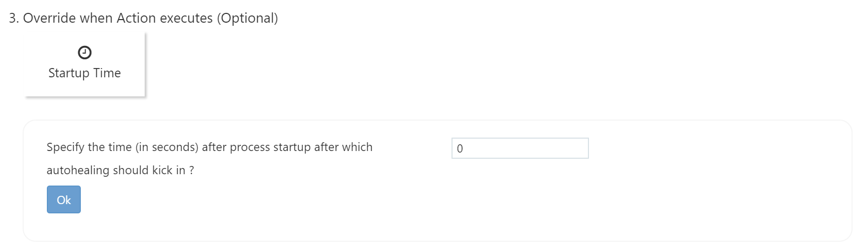Viewport: 868px width, 251px height.
Task: Click the Override when Action executes heading
Action: click(143, 18)
